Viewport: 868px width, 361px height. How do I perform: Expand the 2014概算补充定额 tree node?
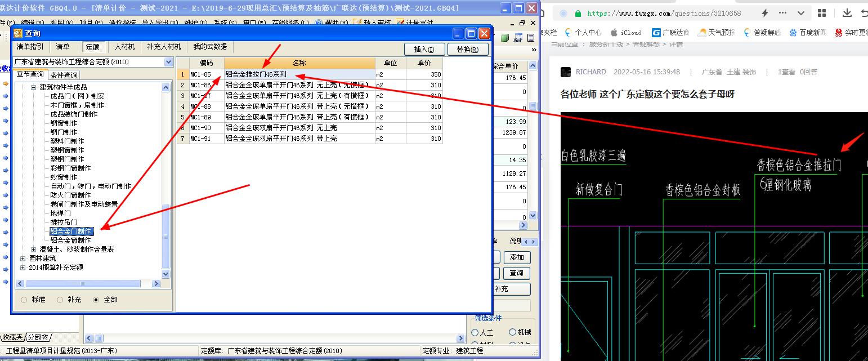tap(23, 268)
